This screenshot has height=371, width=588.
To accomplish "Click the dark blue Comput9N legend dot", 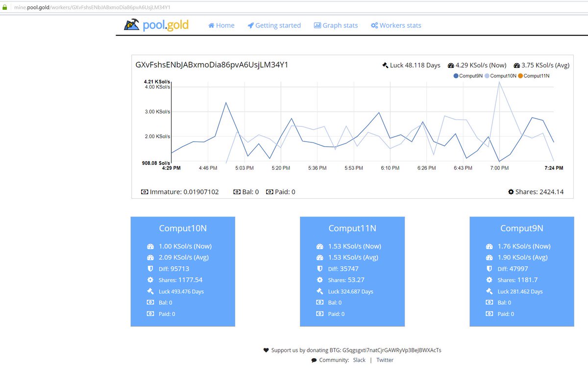I will pos(456,76).
